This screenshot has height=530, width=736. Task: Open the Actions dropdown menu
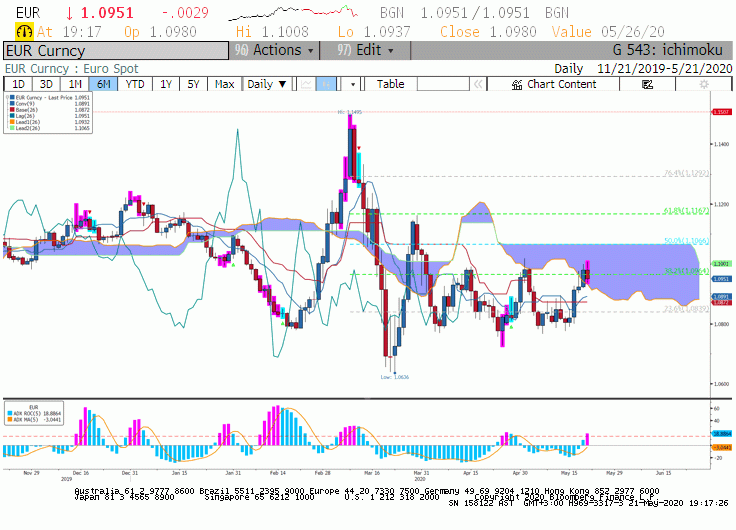point(274,50)
